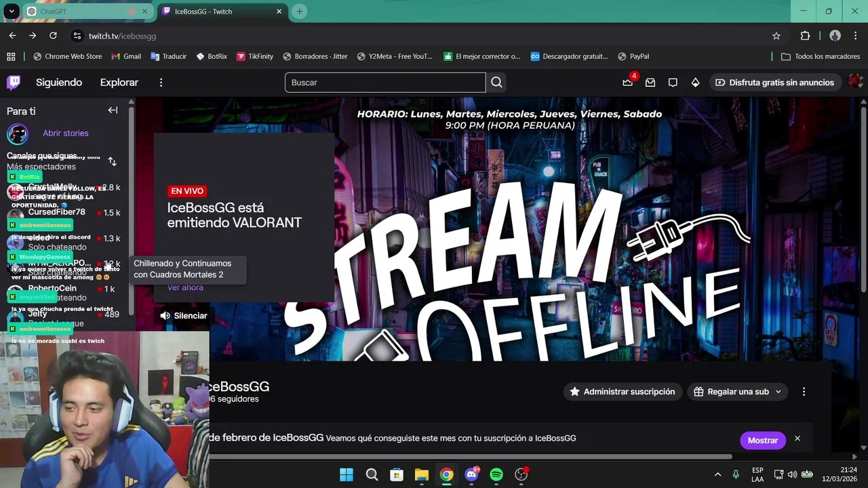View site information icon in address bar
The height and width of the screenshot is (488, 868).
(x=77, y=36)
